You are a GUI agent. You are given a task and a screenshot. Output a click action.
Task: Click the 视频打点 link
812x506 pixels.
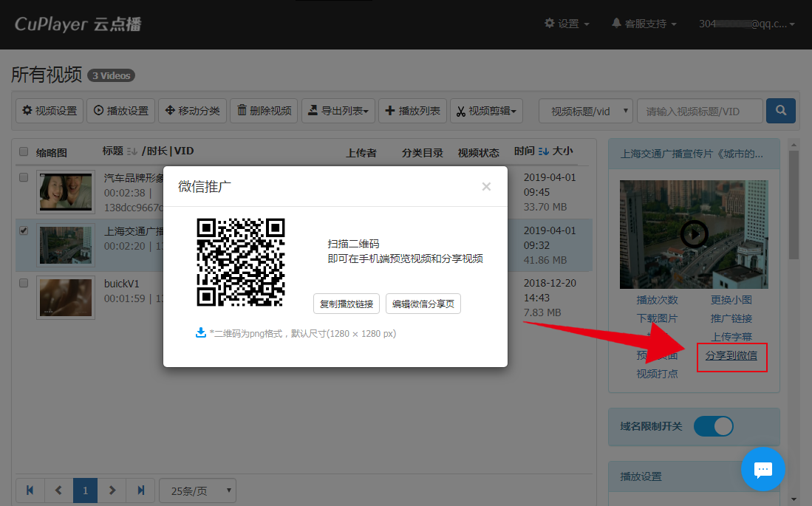pyautogui.click(x=657, y=374)
